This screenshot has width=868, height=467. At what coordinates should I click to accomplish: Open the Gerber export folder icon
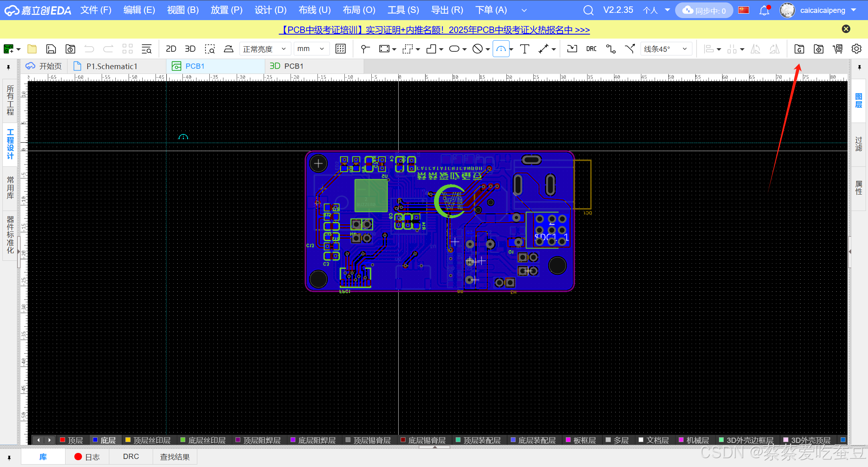(x=799, y=49)
